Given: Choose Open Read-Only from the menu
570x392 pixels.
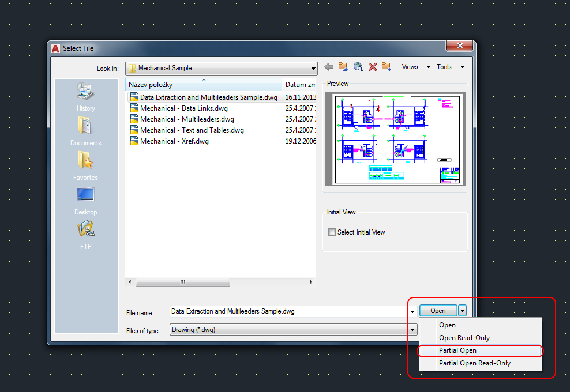Looking at the screenshot, I should tap(464, 338).
